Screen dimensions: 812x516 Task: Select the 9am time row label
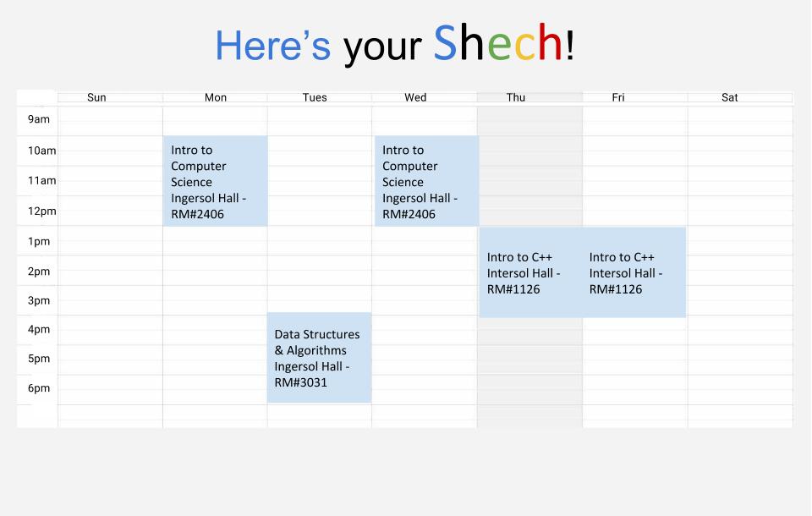click(x=39, y=119)
